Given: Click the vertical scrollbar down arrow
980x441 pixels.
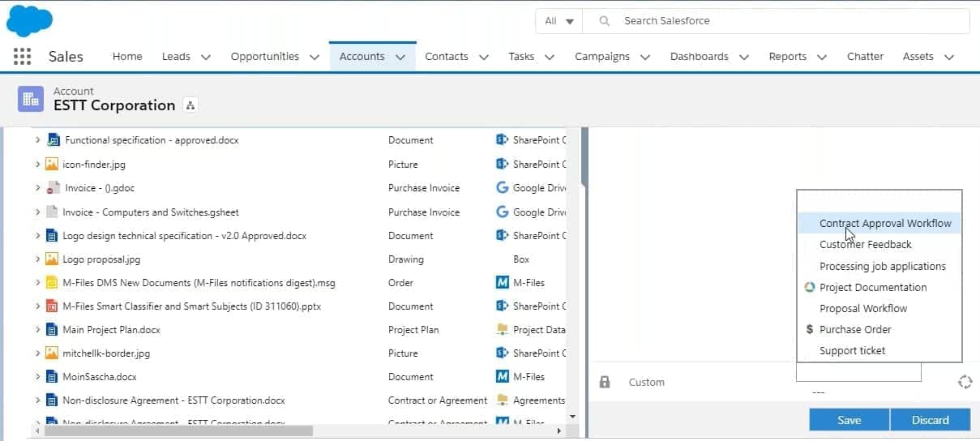Looking at the screenshot, I should pos(574,416).
